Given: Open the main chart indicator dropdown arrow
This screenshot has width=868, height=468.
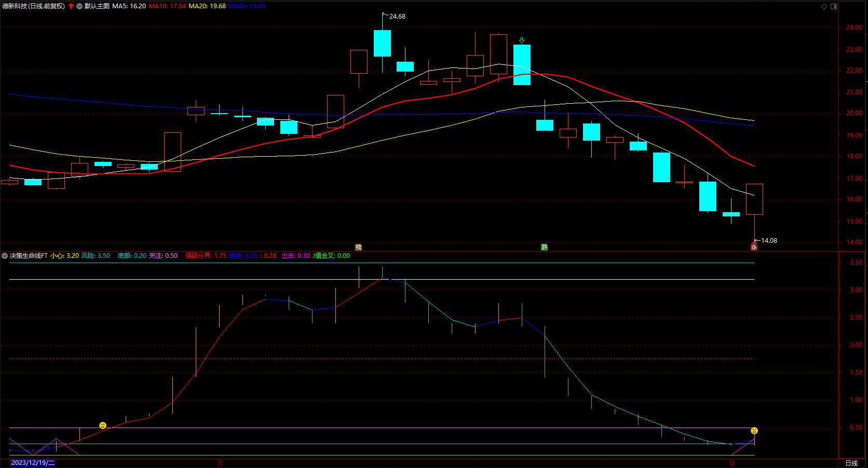Looking at the screenshot, I should pyautogui.click(x=79, y=6).
